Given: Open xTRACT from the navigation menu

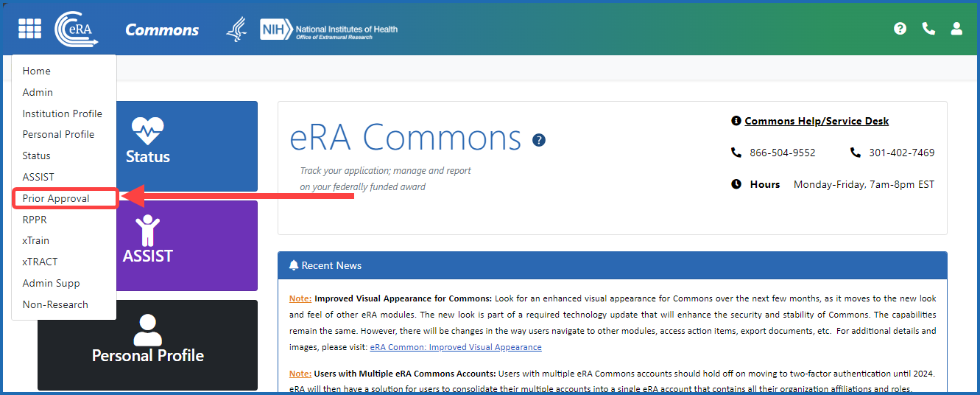Looking at the screenshot, I should tap(40, 262).
